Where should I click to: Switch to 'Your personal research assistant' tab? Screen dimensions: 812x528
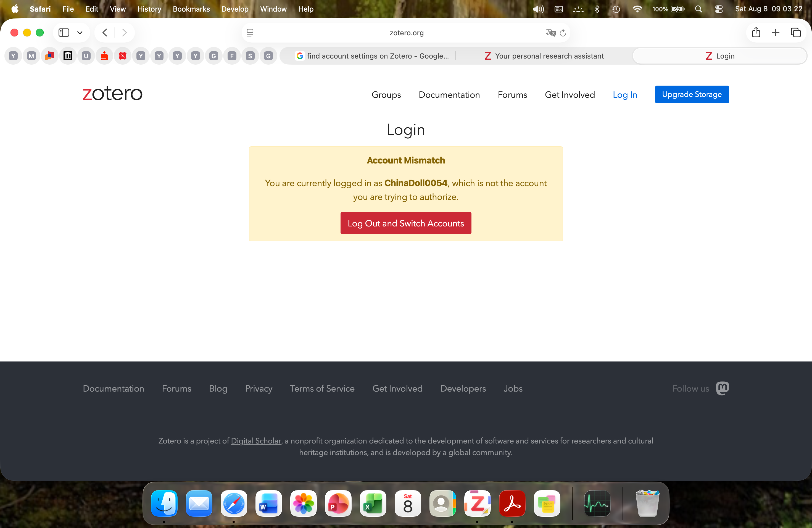pyautogui.click(x=544, y=56)
